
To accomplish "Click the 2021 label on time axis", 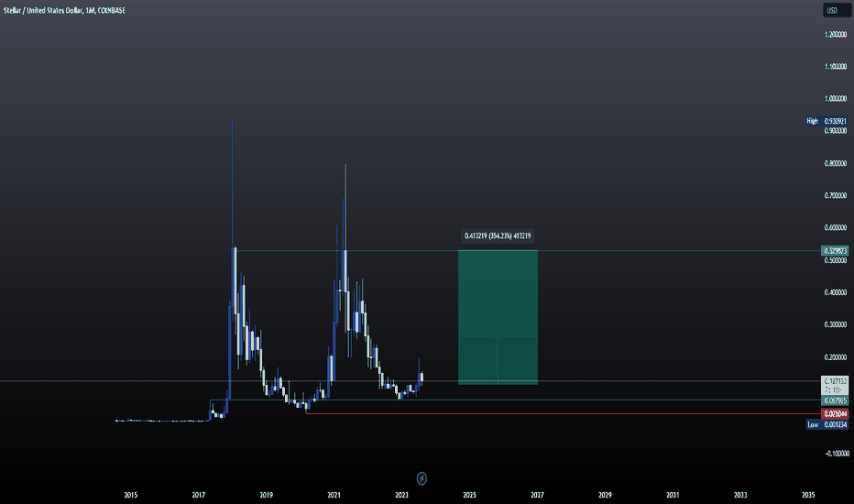I will coord(334,495).
